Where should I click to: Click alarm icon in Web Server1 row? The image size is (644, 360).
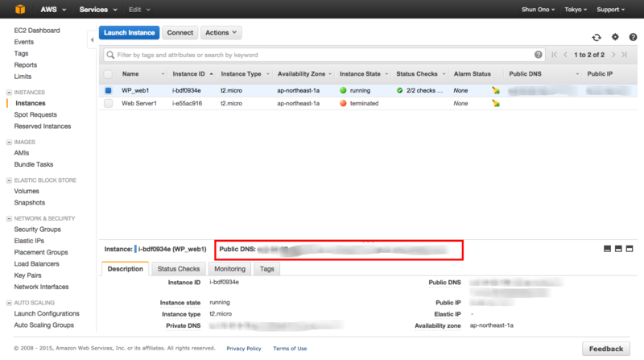point(496,104)
